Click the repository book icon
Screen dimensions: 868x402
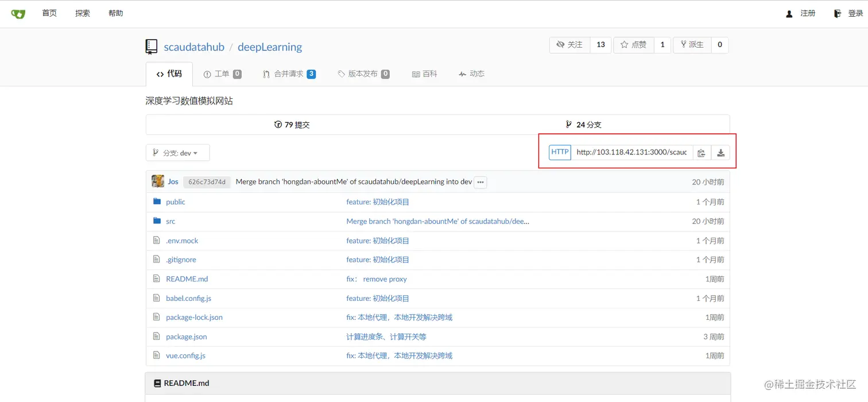152,47
